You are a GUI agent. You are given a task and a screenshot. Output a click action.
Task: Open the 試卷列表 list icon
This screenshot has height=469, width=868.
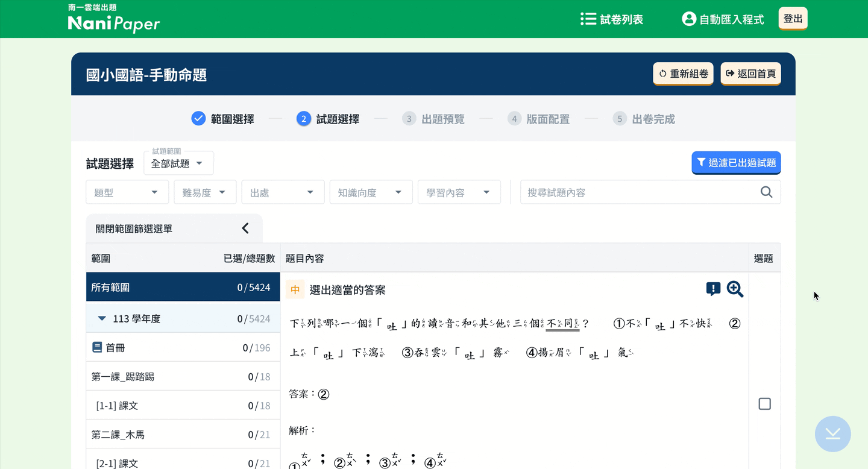pyautogui.click(x=588, y=19)
